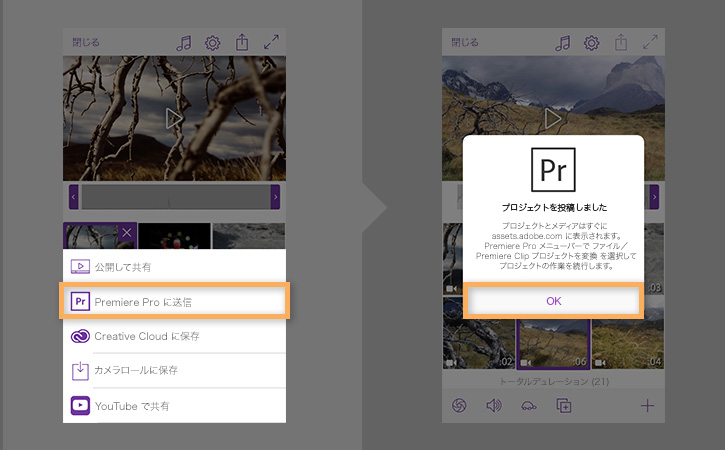Image resolution: width=725 pixels, height=450 pixels.
Task: Play the mountain video preview in right screen
Action: point(553,119)
